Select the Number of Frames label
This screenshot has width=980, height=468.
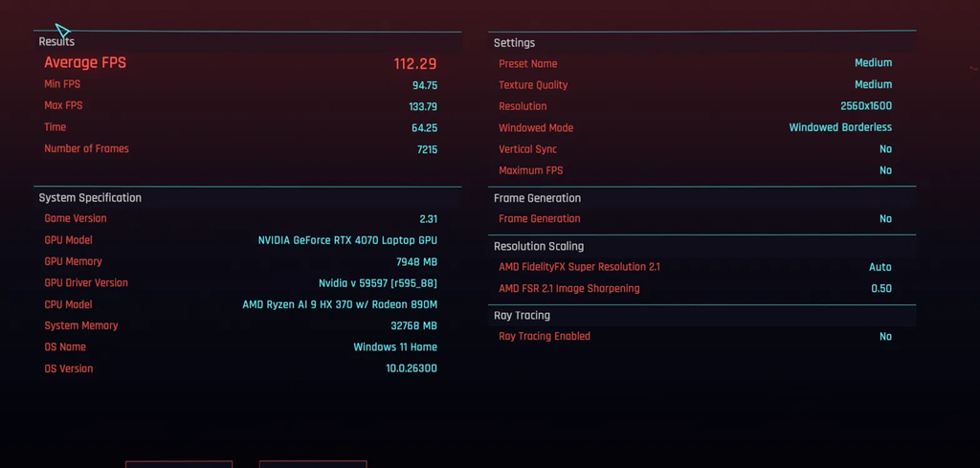(86, 148)
